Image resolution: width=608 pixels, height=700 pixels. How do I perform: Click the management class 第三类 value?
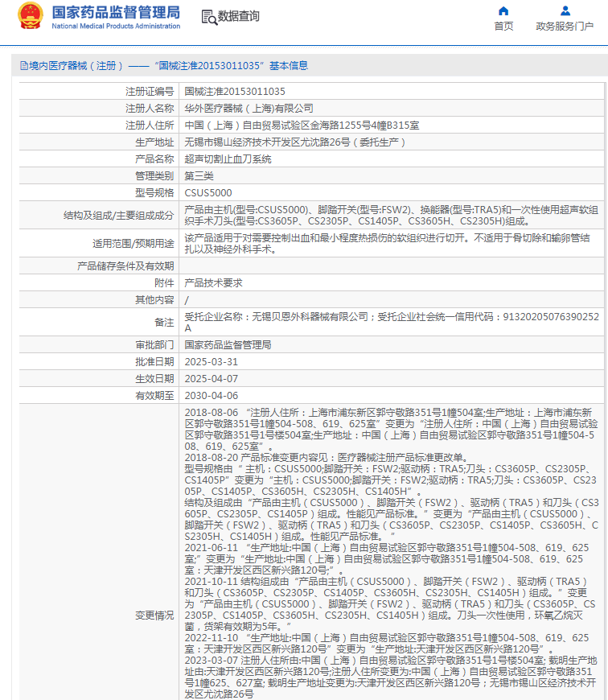pyautogui.click(x=199, y=176)
